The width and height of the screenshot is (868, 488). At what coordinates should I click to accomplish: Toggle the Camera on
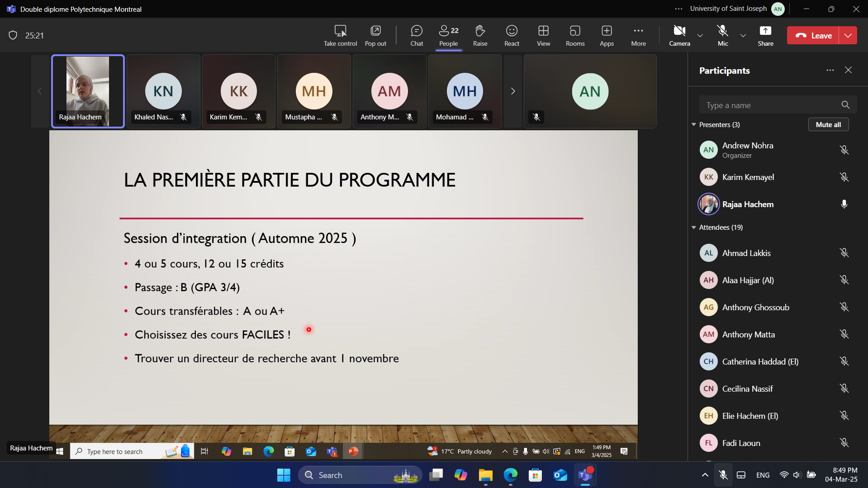pos(679,35)
